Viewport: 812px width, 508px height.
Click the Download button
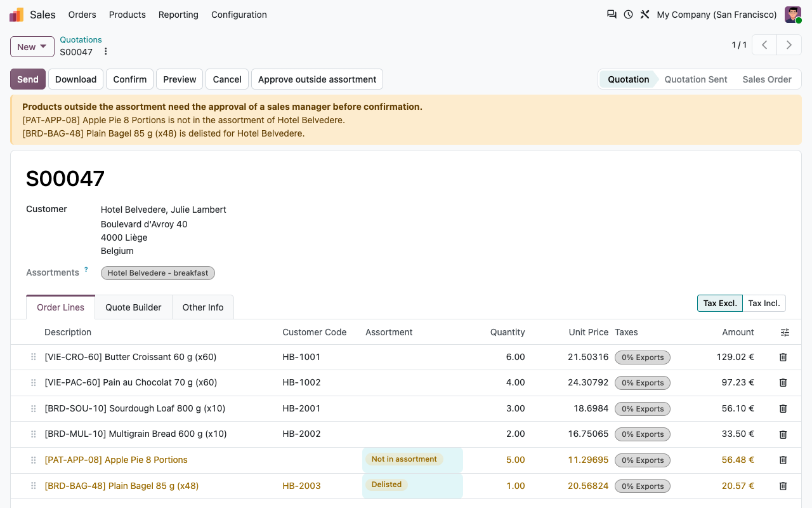tap(75, 79)
